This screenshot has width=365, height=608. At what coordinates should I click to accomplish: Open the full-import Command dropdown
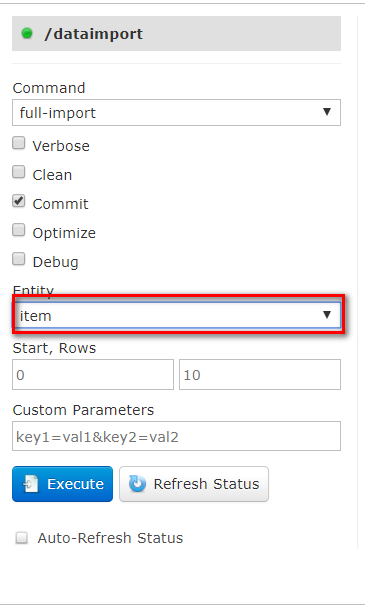coord(176,112)
